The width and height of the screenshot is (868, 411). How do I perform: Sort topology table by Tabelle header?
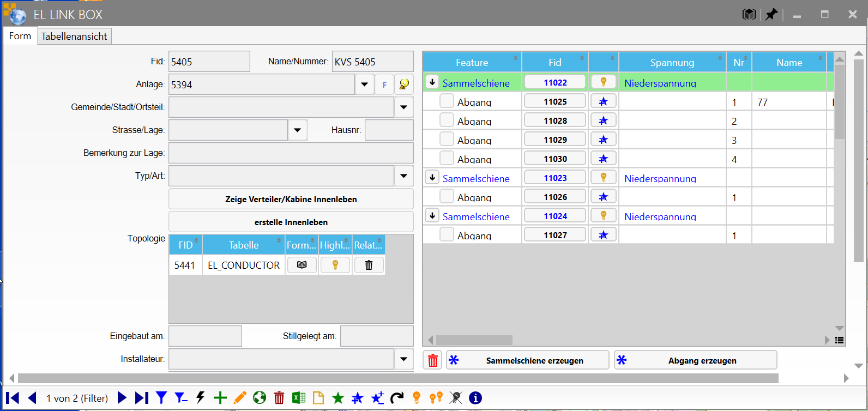point(244,245)
